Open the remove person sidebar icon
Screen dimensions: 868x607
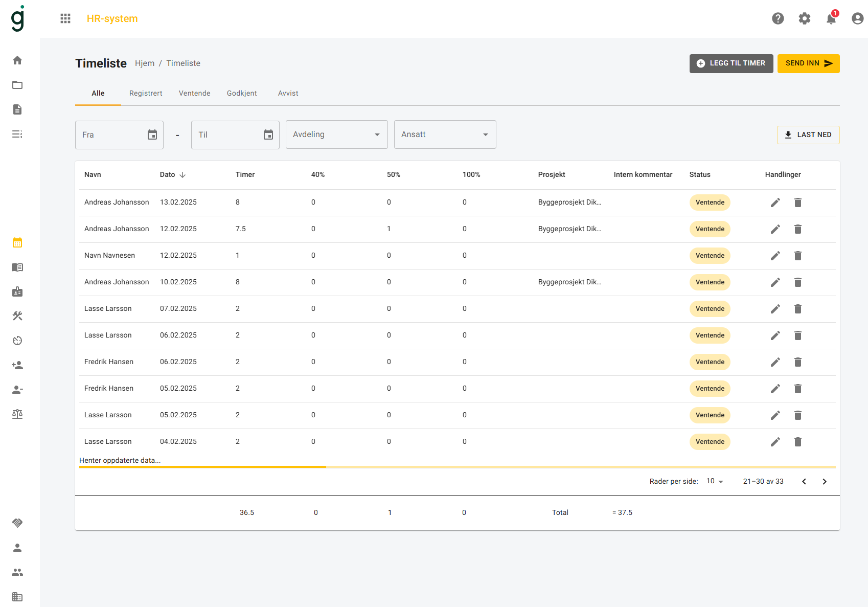(x=17, y=390)
